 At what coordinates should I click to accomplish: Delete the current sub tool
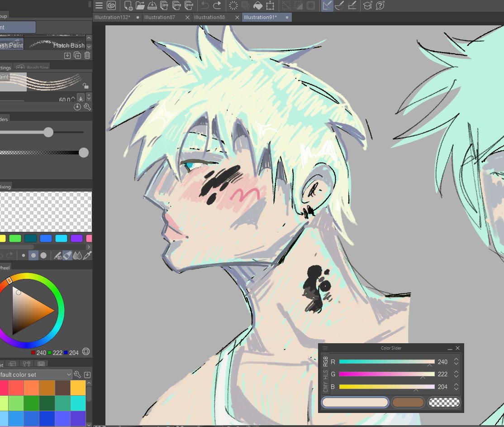pos(87,55)
